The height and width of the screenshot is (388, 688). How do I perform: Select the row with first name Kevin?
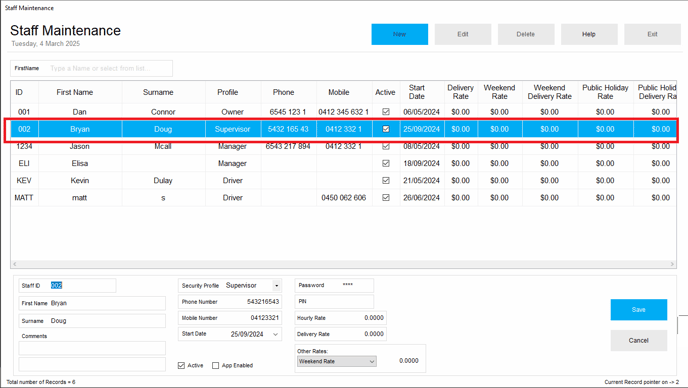click(x=344, y=180)
